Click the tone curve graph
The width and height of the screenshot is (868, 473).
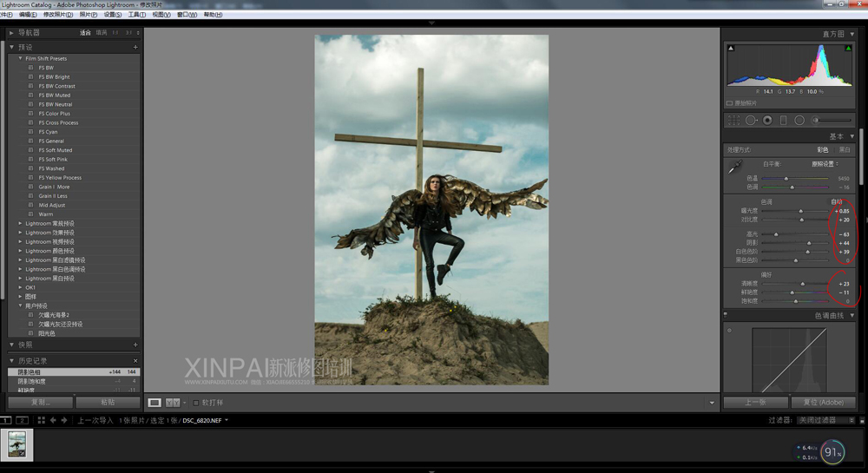(789, 359)
